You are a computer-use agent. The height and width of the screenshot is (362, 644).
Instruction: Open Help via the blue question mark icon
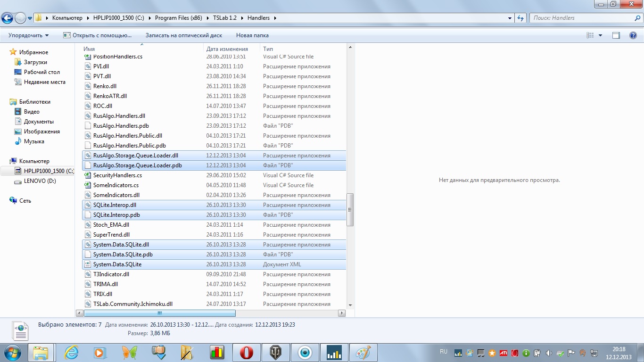[633, 35]
